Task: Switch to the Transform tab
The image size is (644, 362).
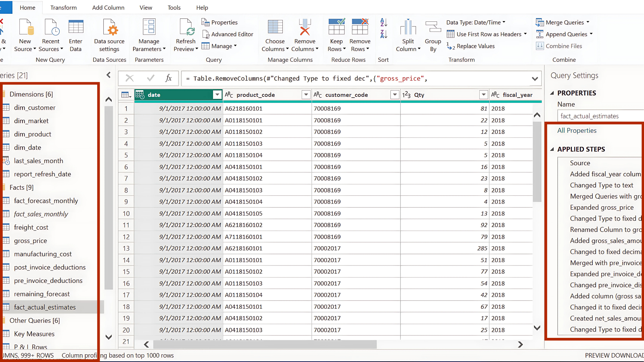Action: [63, 7]
